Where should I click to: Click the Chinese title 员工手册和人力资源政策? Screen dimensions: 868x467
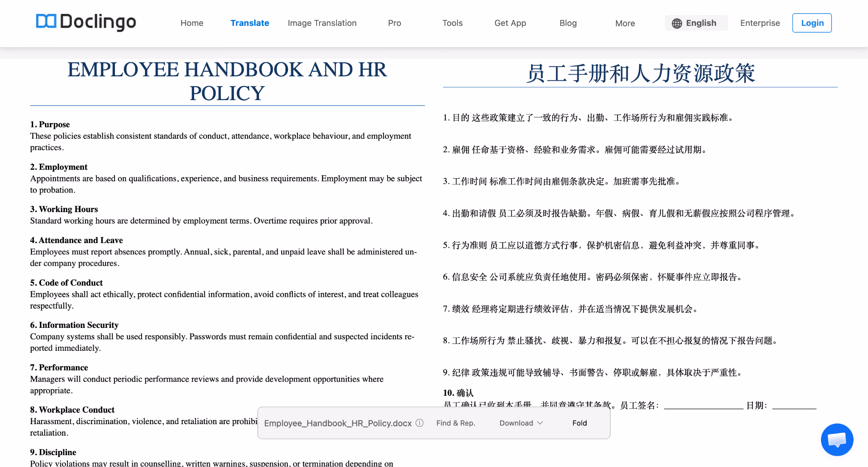point(640,73)
